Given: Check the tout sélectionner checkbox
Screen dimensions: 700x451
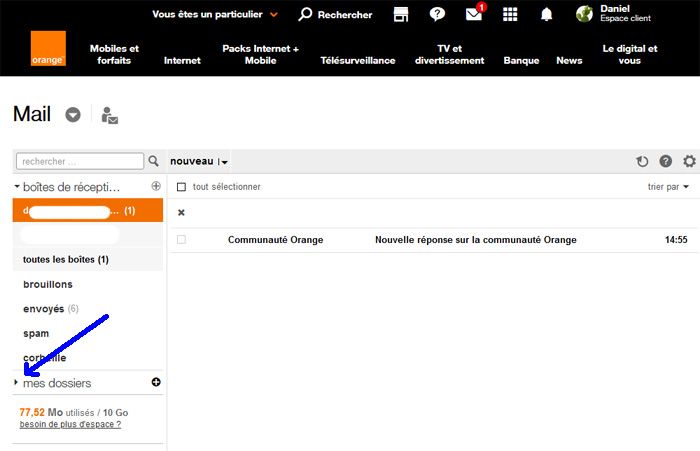Looking at the screenshot, I should tap(181, 187).
